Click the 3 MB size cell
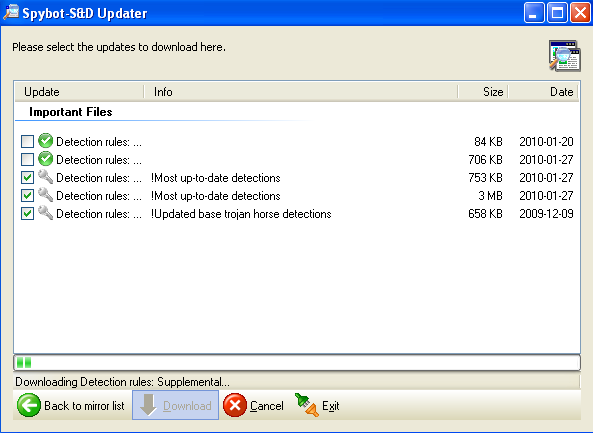 pos(491,196)
